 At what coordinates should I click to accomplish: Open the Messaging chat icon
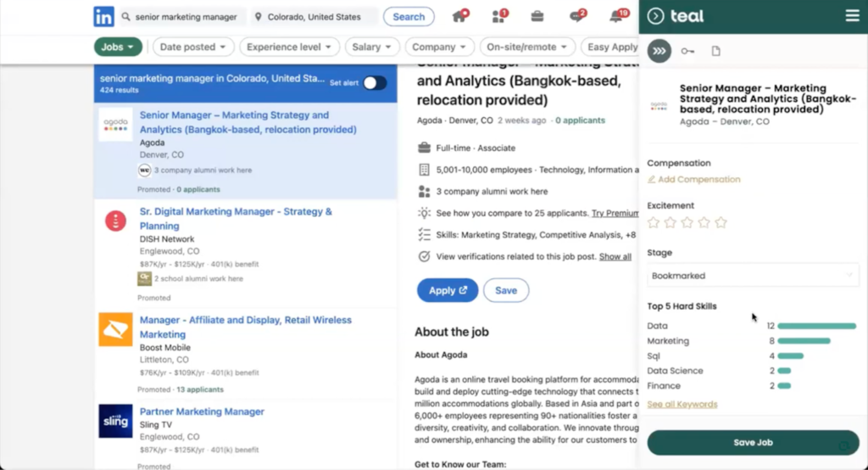pyautogui.click(x=576, y=16)
